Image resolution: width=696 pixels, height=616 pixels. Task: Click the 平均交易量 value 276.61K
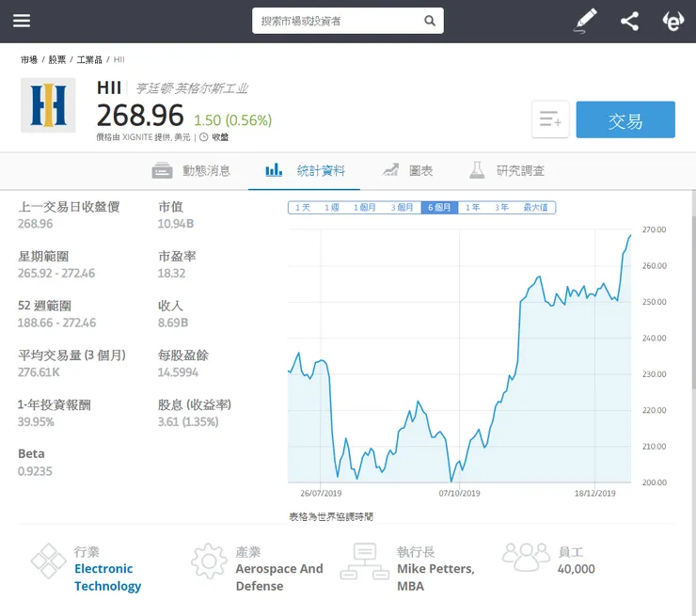[39, 372]
